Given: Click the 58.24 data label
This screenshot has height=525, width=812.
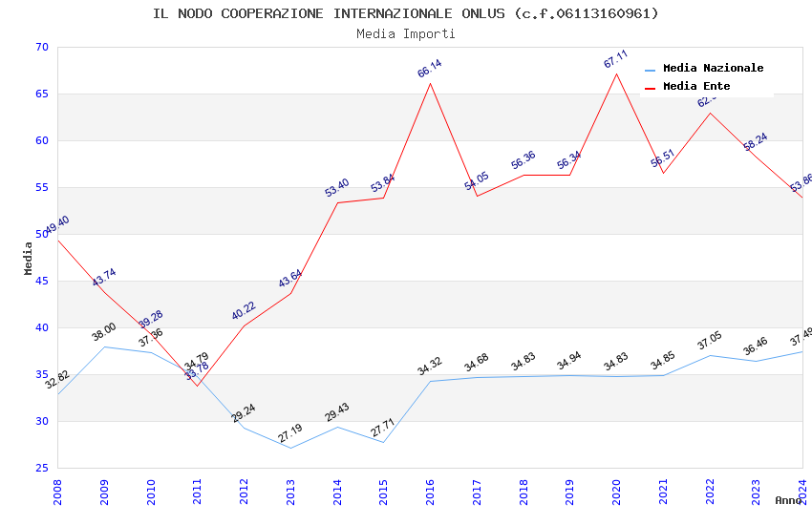Looking at the screenshot, I should (756, 142).
